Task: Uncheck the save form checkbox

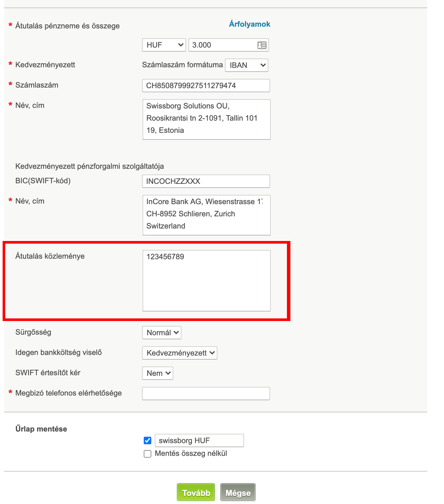Action: tap(148, 440)
